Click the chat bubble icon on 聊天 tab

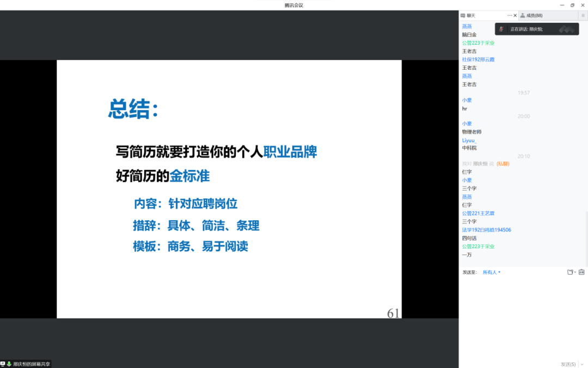pyautogui.click(x=463, y=15)
